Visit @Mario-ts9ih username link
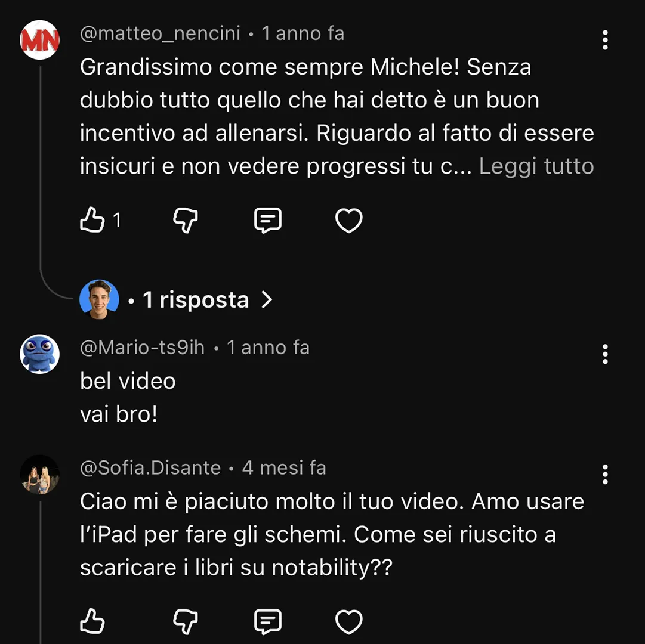Screen dimensions: 645x644 [143, 348]
